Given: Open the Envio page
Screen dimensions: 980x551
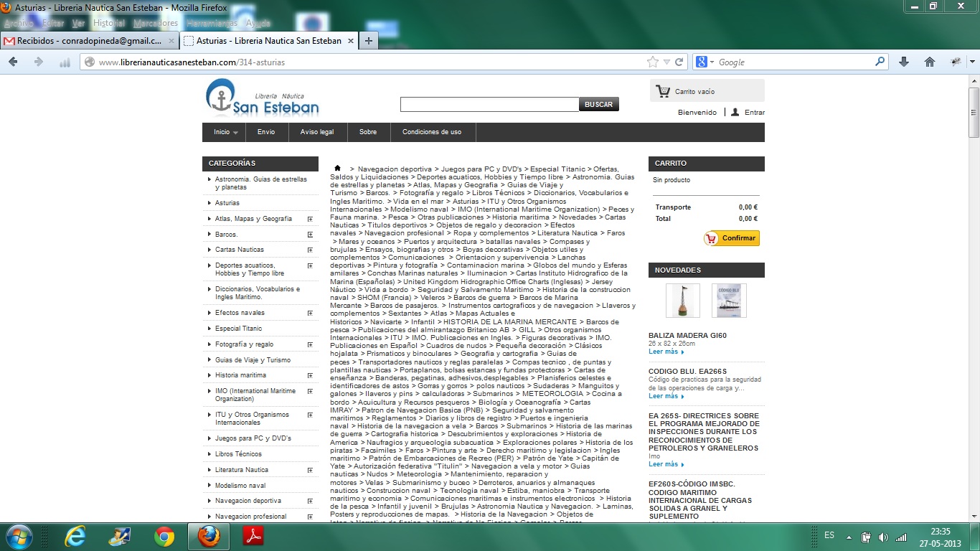Looking at the screenshot, I should (x=266, y=132).
